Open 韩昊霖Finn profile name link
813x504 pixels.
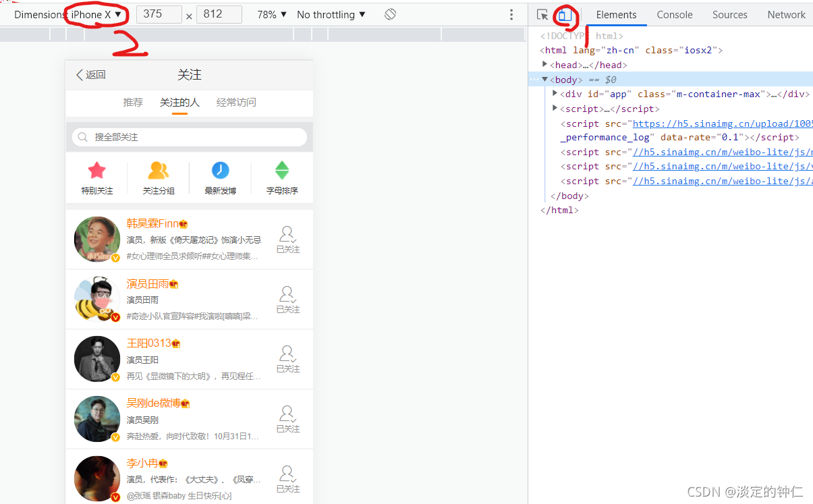[x=152, y=224]
